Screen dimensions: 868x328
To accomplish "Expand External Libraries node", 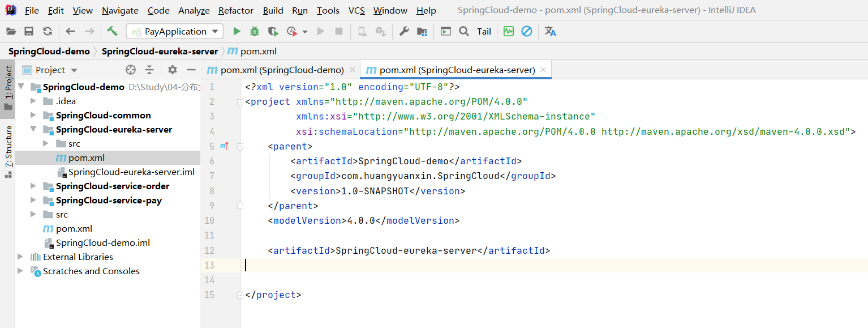I will (x=21, y=257).
